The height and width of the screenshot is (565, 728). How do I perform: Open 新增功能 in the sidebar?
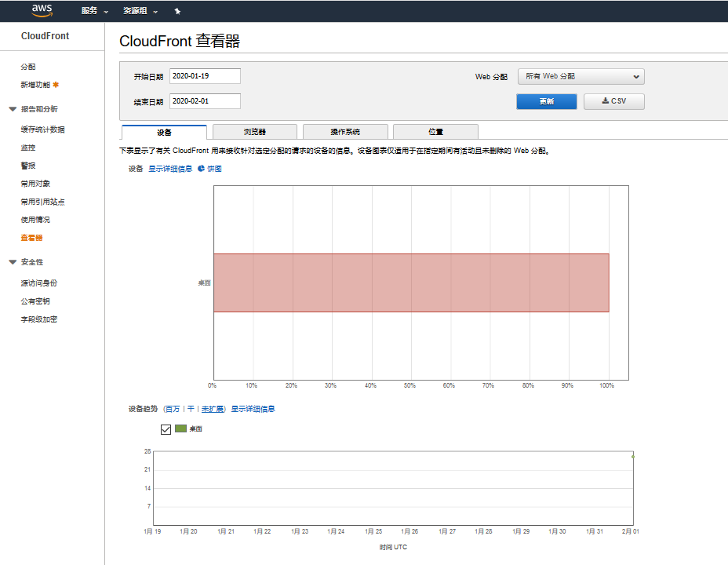click(35, 85)
